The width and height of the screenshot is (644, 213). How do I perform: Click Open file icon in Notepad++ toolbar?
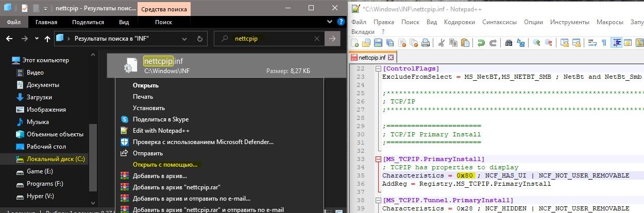pos(366,43)
